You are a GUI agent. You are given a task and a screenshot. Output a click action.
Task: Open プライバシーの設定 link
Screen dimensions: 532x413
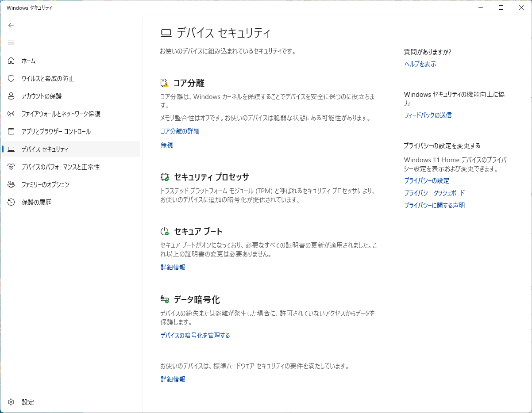[427, 180]
